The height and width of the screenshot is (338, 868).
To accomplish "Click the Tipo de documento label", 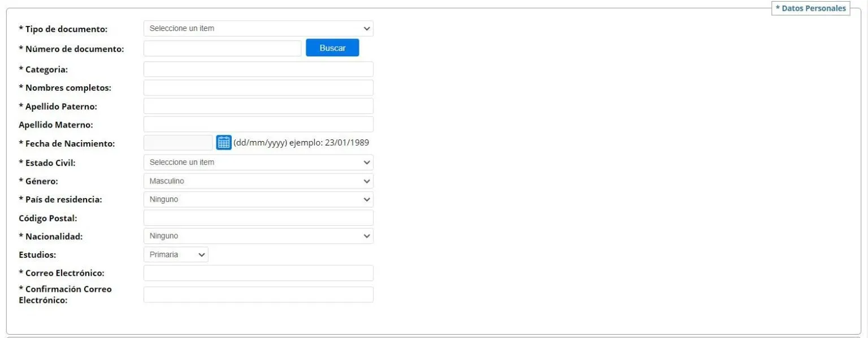I will tap(63, 29).
